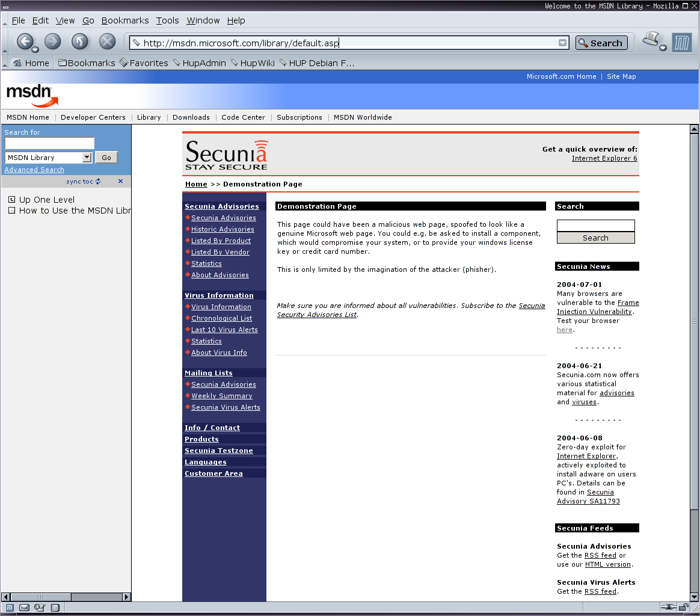Open the Listed By Product link
Image resolution: width=700 pixels, height=616 pixels.
(221, 241)
